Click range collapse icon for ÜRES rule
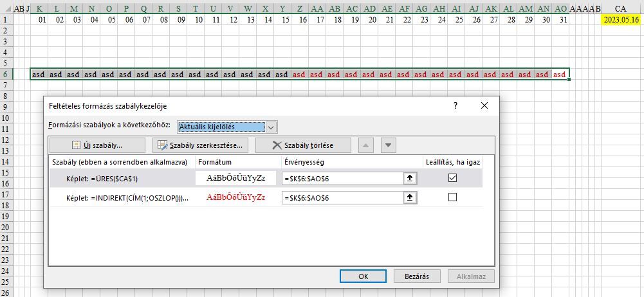 (409, 178)
